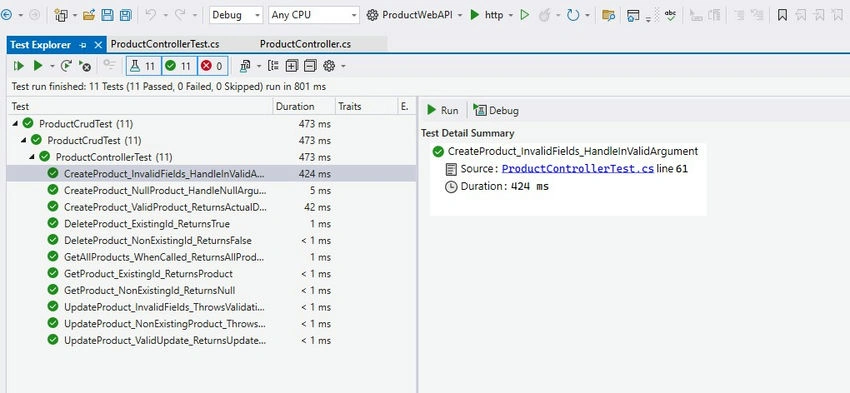850x393 pixels.
Task: Sort by the Duration column header
Action: 304,106
